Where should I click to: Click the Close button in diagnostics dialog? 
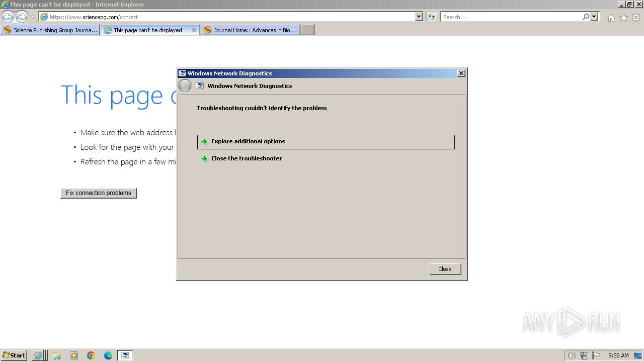pos(445,269)
